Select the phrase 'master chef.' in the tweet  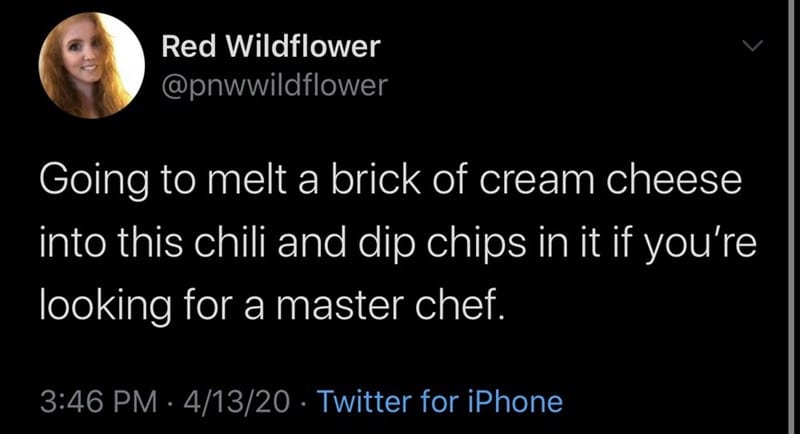pos(390,306)
